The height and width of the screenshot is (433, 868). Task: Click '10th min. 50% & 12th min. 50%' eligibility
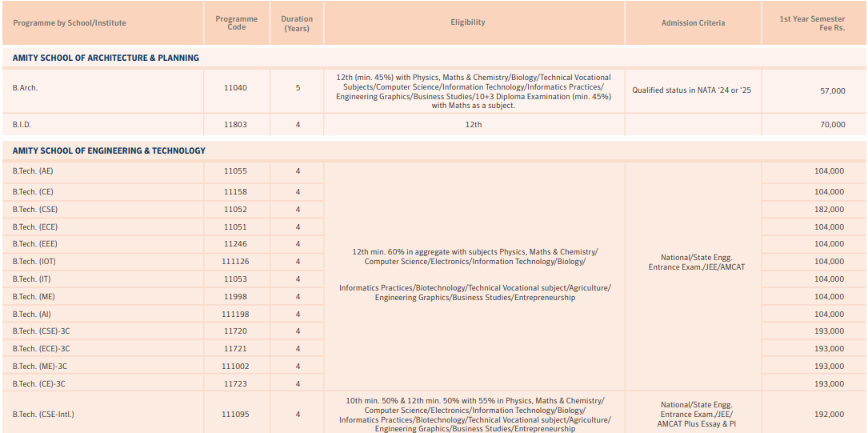(475, 414)
